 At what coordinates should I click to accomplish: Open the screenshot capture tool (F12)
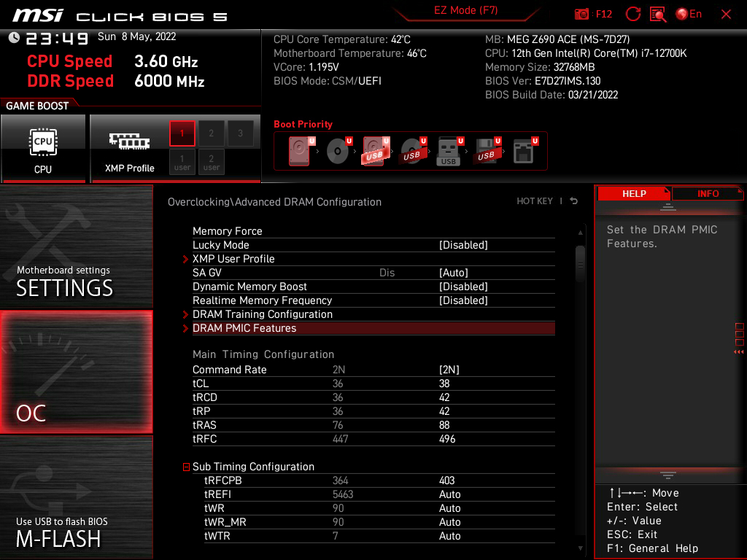584,14
